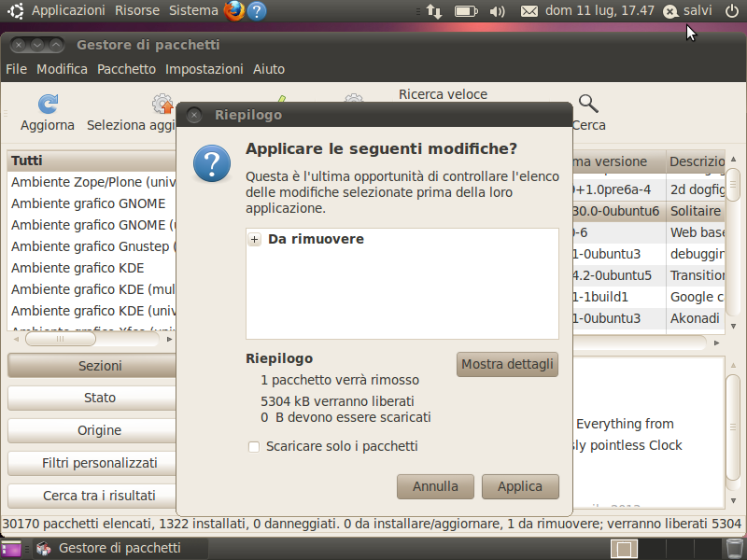This screenshot has height=560, width=747.
Task: Click the mail envelope indicator
Action: 529,11
